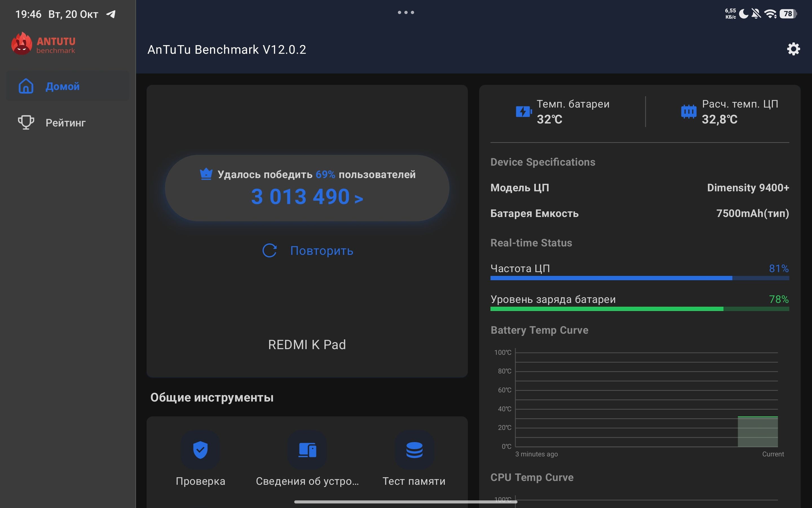Tap the Wi-Fi status icon
The image size is (812, 508).
tap(770, 14)
